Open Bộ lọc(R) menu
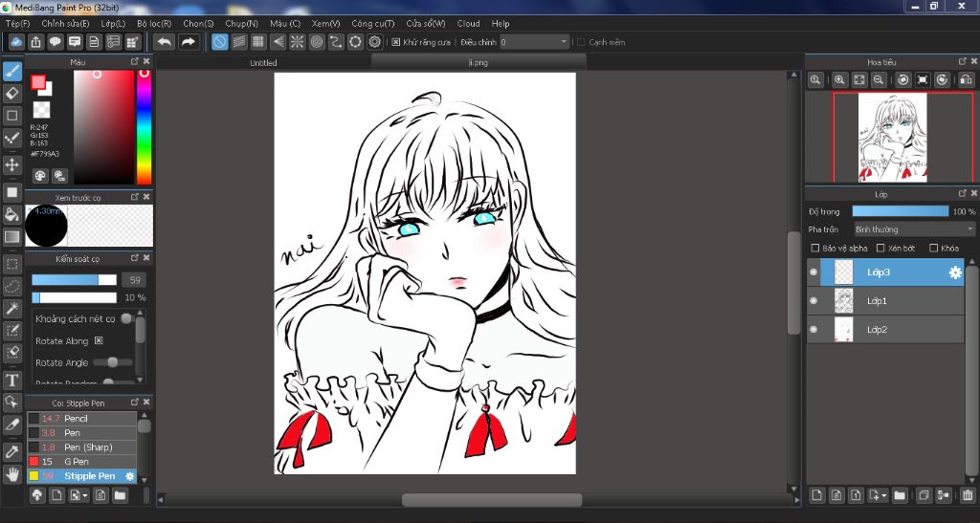Viewport: 980px width, 523px height. (x=154, y=23)
